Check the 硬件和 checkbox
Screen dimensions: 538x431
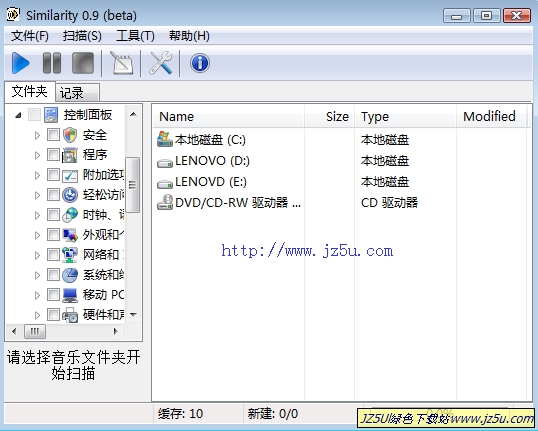53,315
